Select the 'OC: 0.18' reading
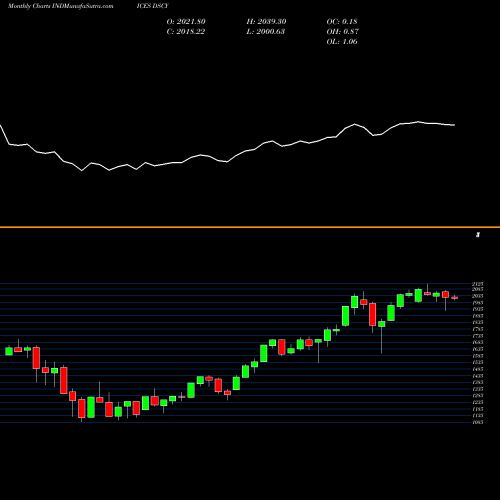Viewport: 500px width, 500px height. 342,22
